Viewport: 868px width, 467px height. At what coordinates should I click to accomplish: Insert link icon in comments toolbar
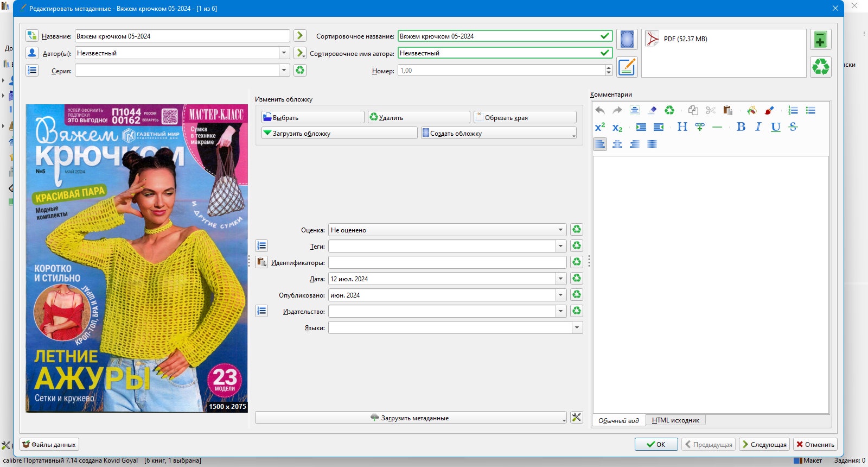(x=700, y=127)
